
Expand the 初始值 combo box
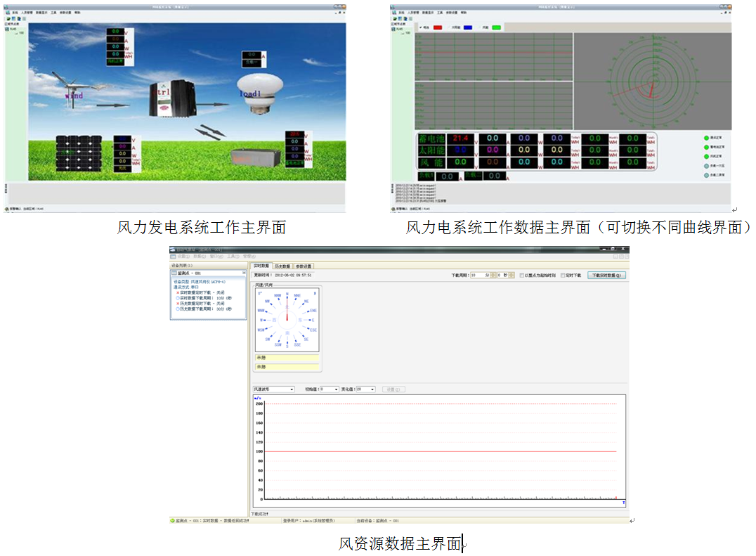[328, 389]
